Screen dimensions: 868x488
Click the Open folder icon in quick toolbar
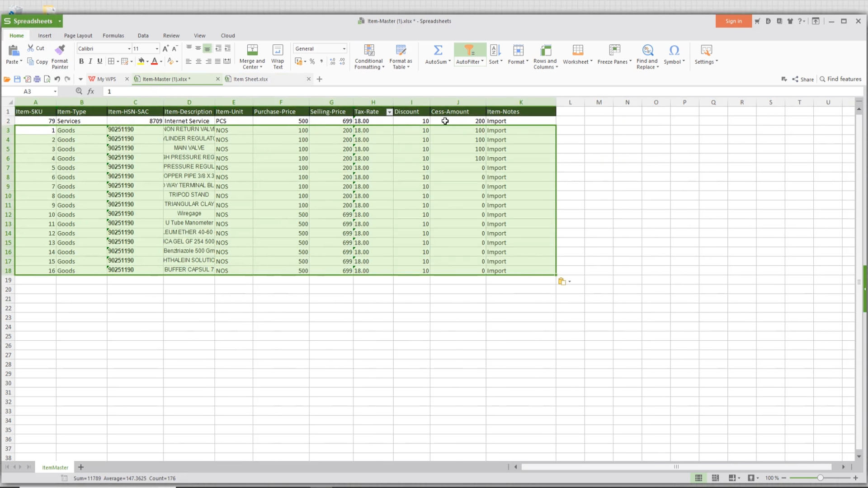point(7,79)
